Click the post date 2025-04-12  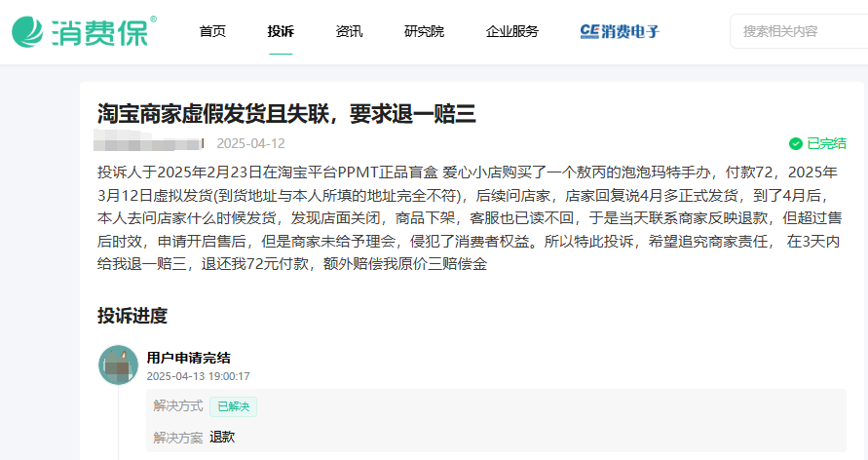click(250, 144)
